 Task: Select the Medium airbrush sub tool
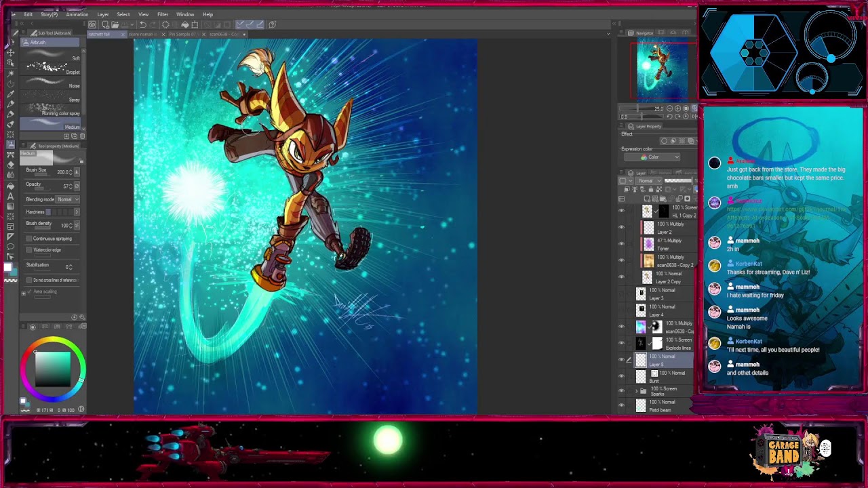pos(51,123)
